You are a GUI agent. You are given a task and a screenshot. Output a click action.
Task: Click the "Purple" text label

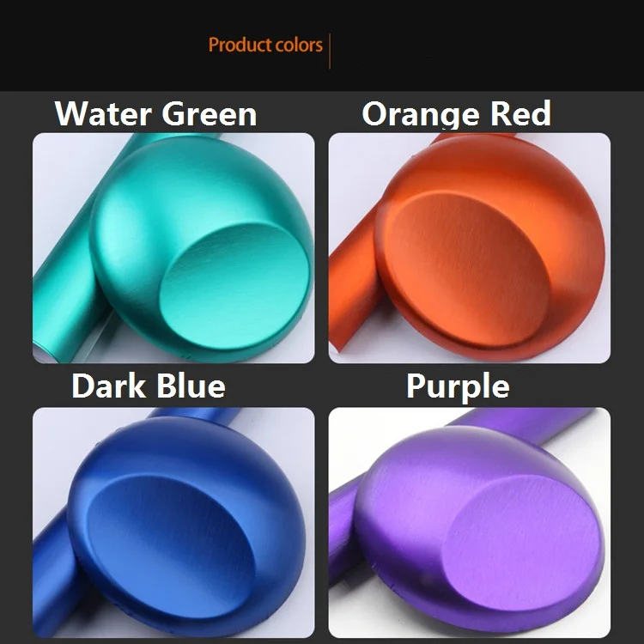pos(458,387)
